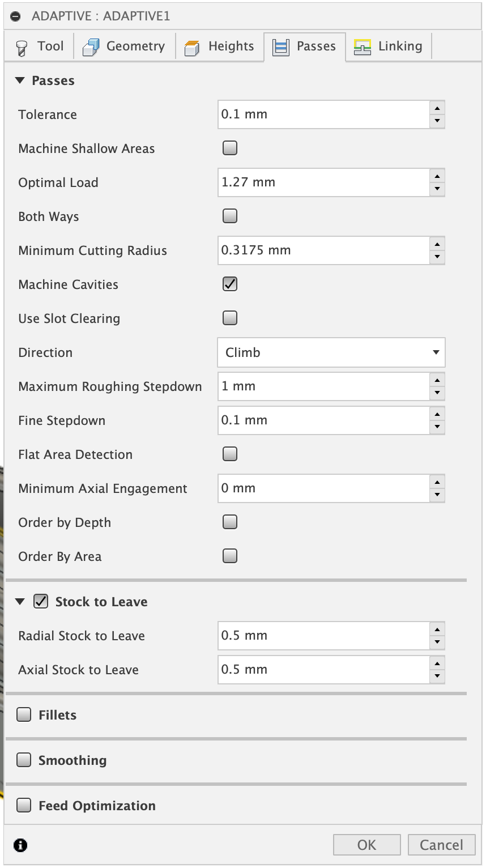Uncheck the Machine Cavities checkbox
The width and height of the screenshot is (486, 868).
tap(230, 284)
